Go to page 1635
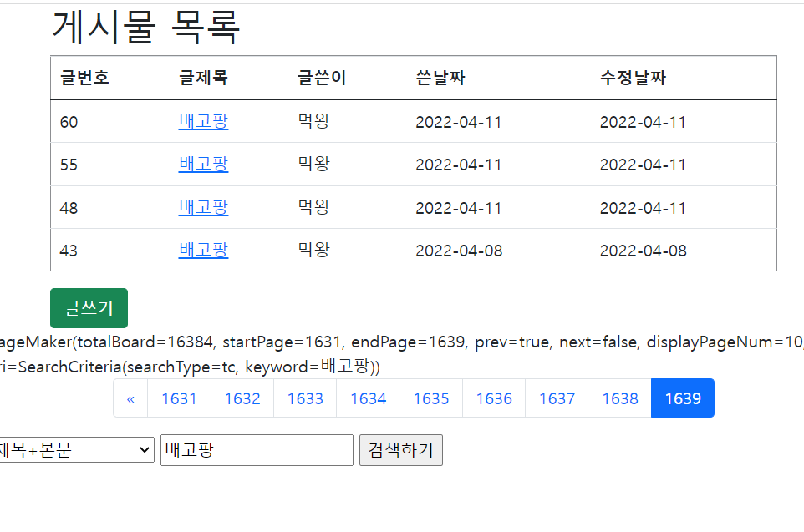The image size is (804, 532). tap(430, 398)
